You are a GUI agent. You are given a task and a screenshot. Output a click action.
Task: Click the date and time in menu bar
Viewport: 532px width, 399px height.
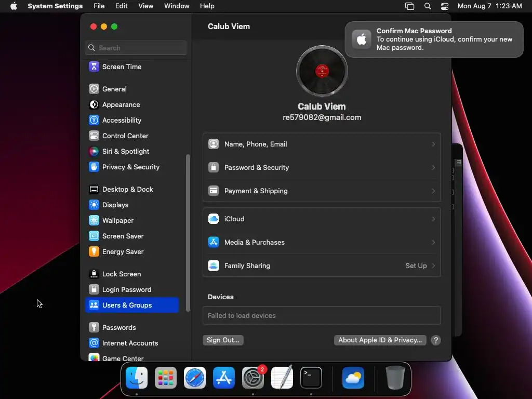pos(489,6)
